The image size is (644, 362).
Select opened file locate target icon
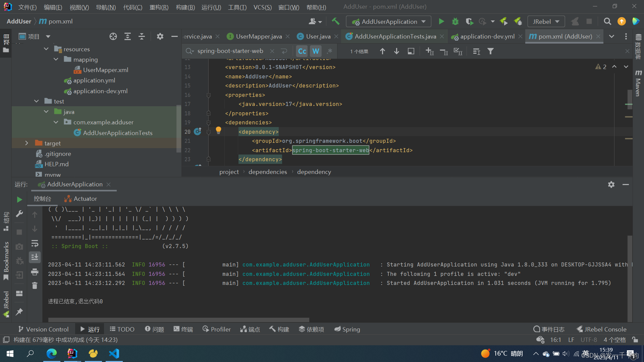[x=113, y=37]
